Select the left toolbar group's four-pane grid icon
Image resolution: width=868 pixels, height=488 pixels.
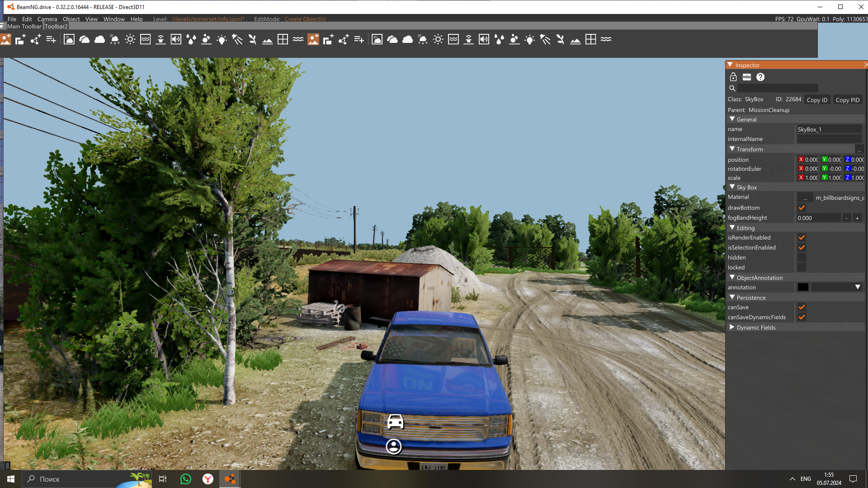pos(283,40)
